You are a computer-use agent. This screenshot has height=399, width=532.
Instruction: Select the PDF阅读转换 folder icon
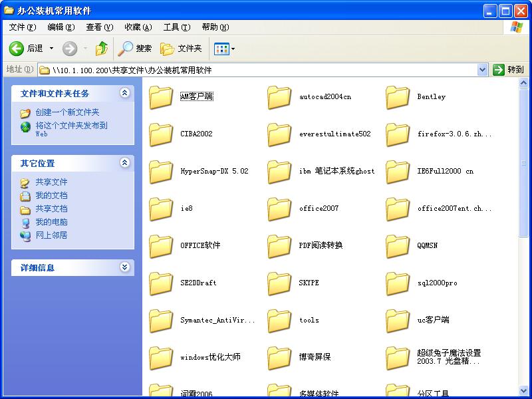pyautogui.click(x=279, y=246)
